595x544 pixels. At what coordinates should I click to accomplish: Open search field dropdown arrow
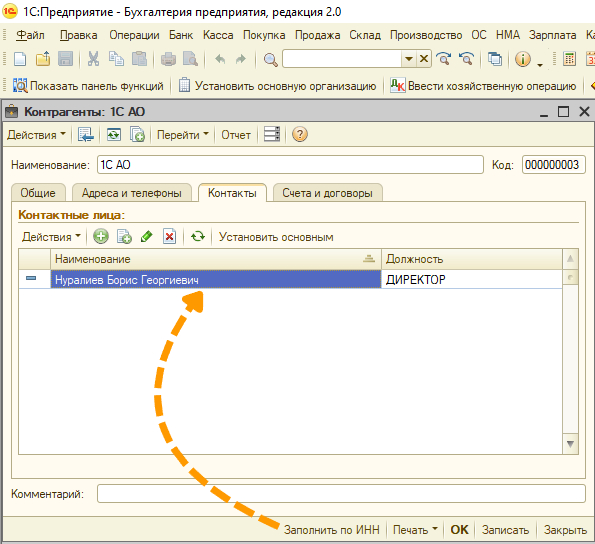409,59
